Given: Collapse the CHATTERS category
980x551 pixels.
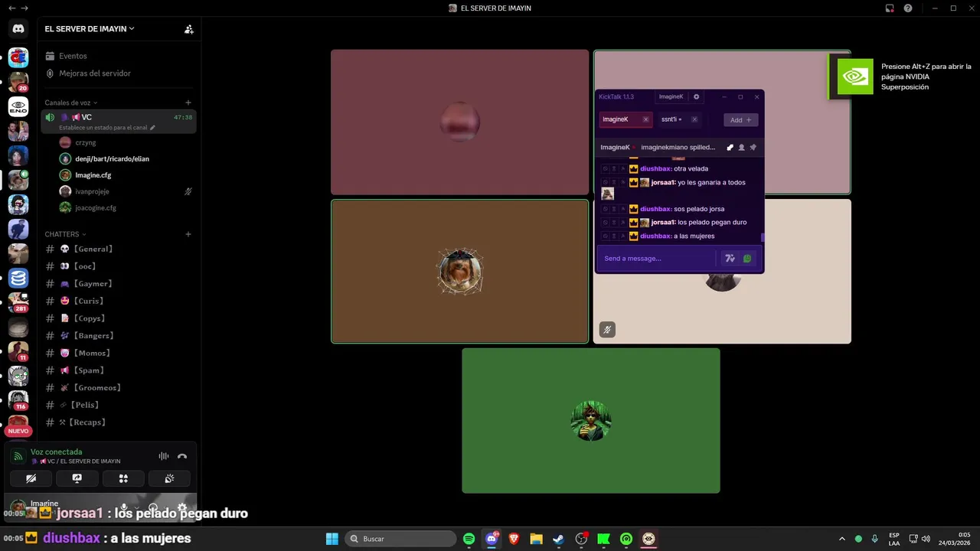Looking at the screenshot, I should click(65, 234).
